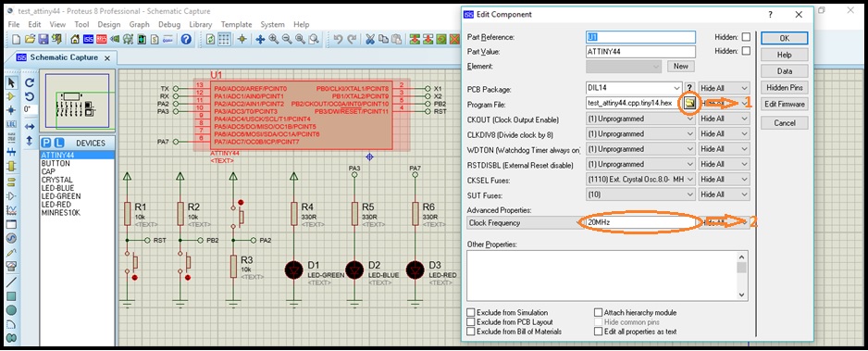The image size is (868, 351).
Task: Redo the last undone action
Action: pos(352,39)
